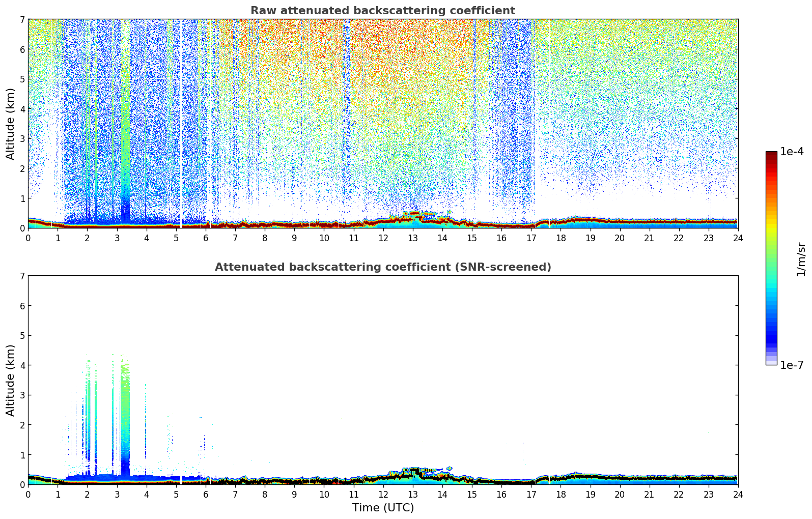The height and width of the screenshot is (519, 812).
Task: Click the top plot y-axis tick '3'
Action: tap(22, 139)
